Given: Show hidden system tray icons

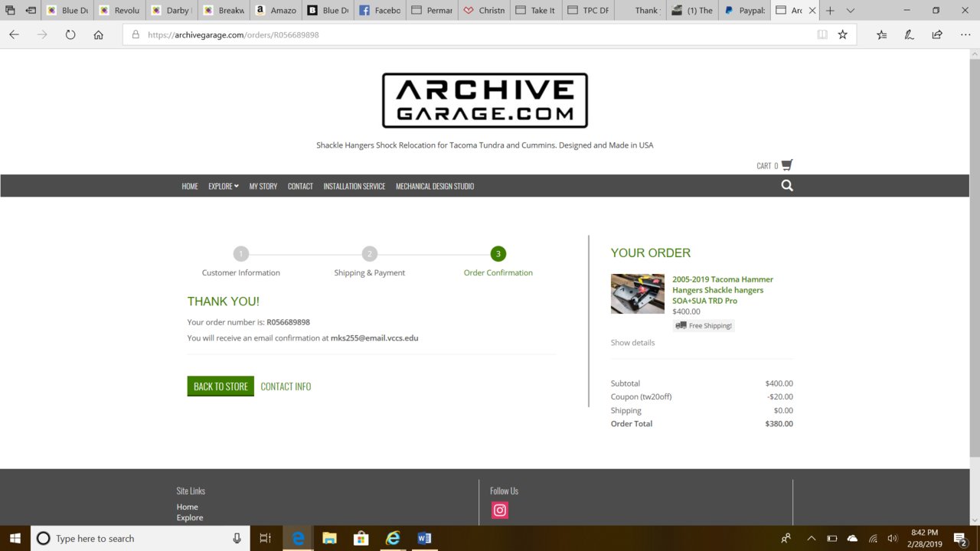Looking at the screenshot, I should 812,538.
